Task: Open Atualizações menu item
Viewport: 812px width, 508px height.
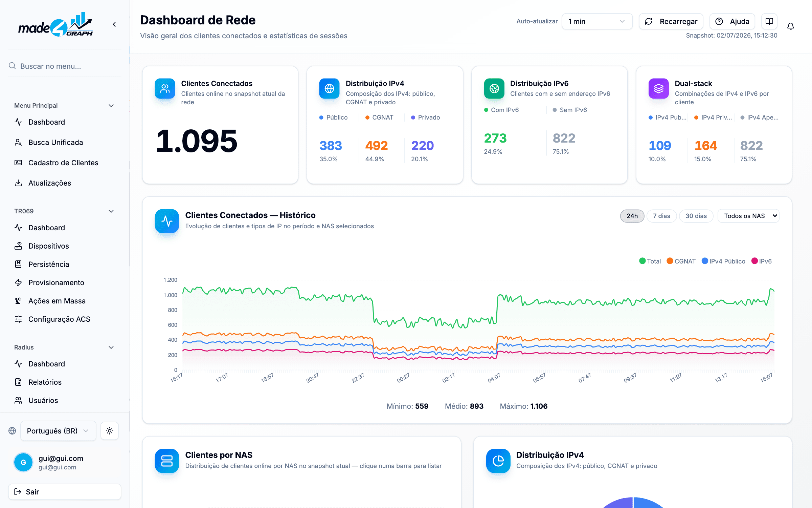Action: pyautogui.click(x=64, y=183)
